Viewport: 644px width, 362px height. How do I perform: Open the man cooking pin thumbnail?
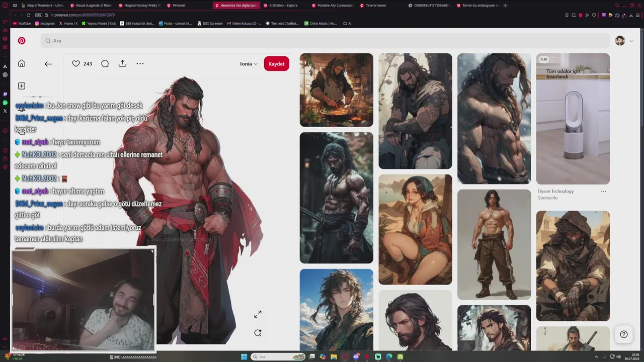click(337, 90)
